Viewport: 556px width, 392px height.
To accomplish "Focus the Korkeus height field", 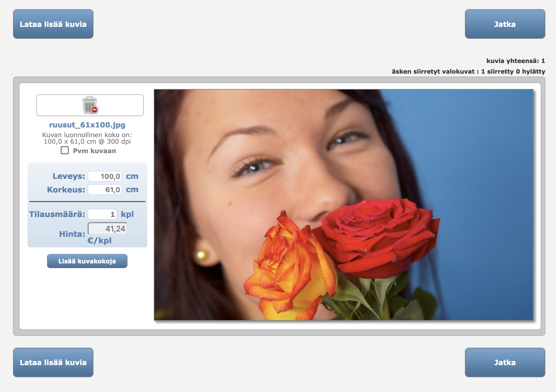I will (x=105, y=189).
